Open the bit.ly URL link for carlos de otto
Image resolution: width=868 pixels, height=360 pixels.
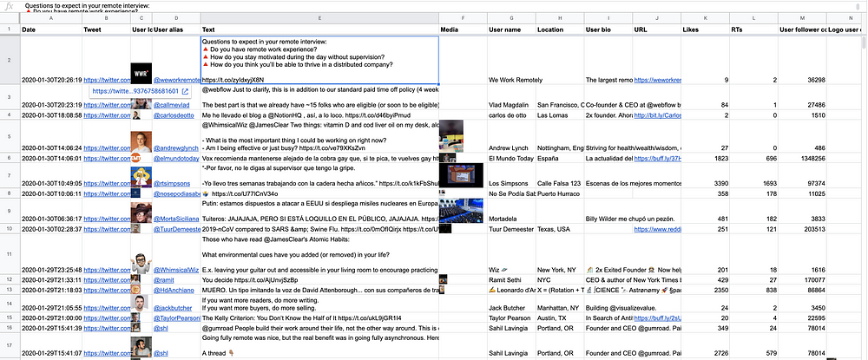coord(658,115)
